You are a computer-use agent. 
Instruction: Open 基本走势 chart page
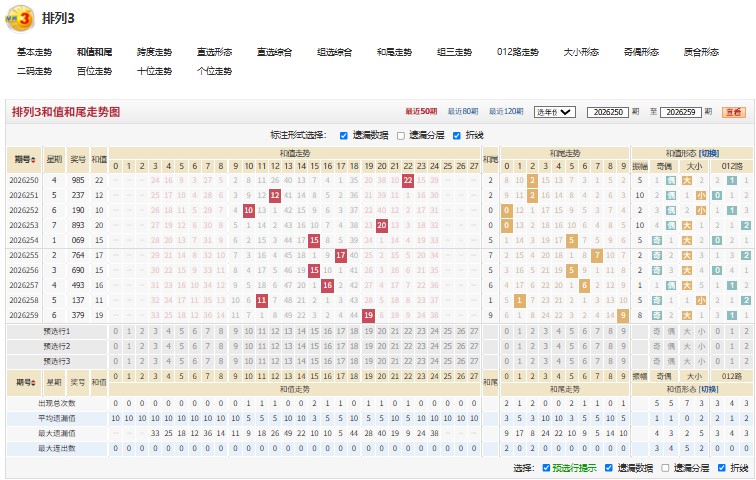pyautogui.click(x=34, y=52)
